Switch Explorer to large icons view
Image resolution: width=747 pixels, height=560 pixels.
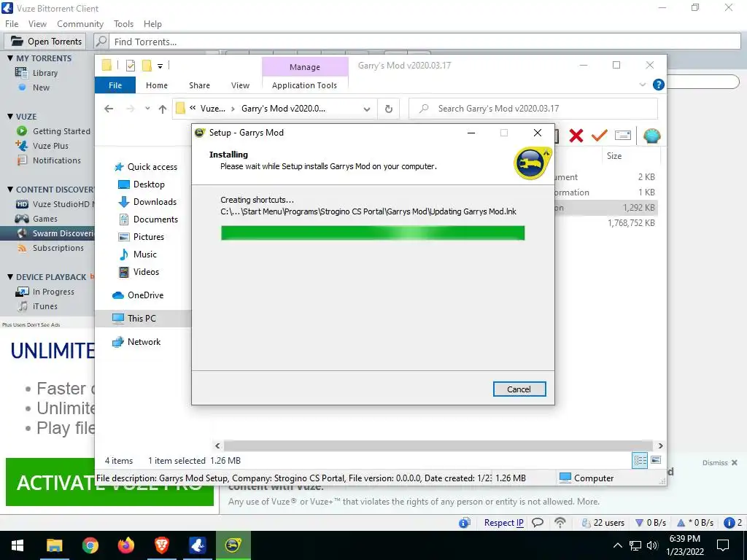point(656,460)
